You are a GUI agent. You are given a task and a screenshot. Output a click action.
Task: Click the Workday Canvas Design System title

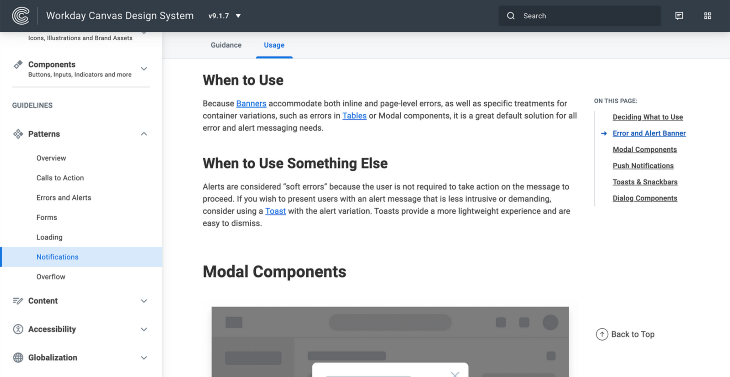tap(120, 16)
